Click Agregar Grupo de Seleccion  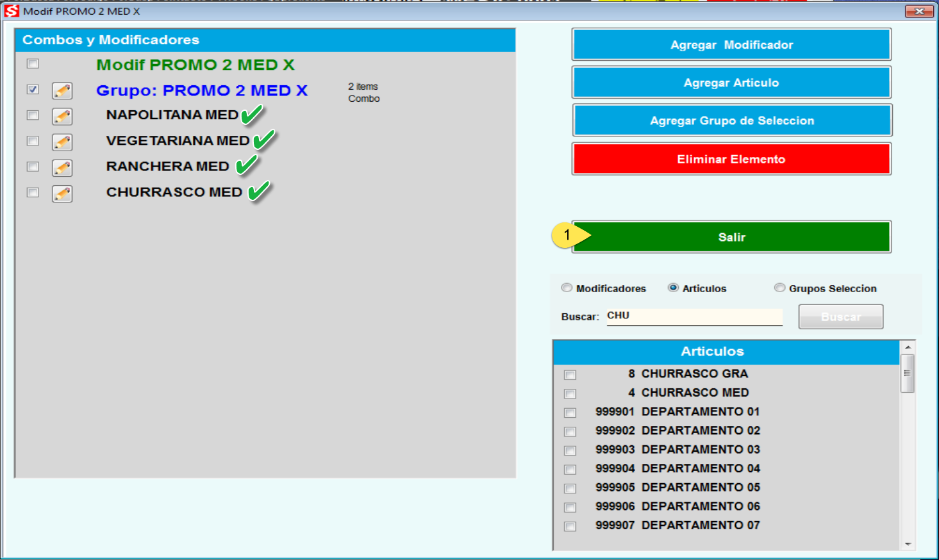[x=731, y=120]
